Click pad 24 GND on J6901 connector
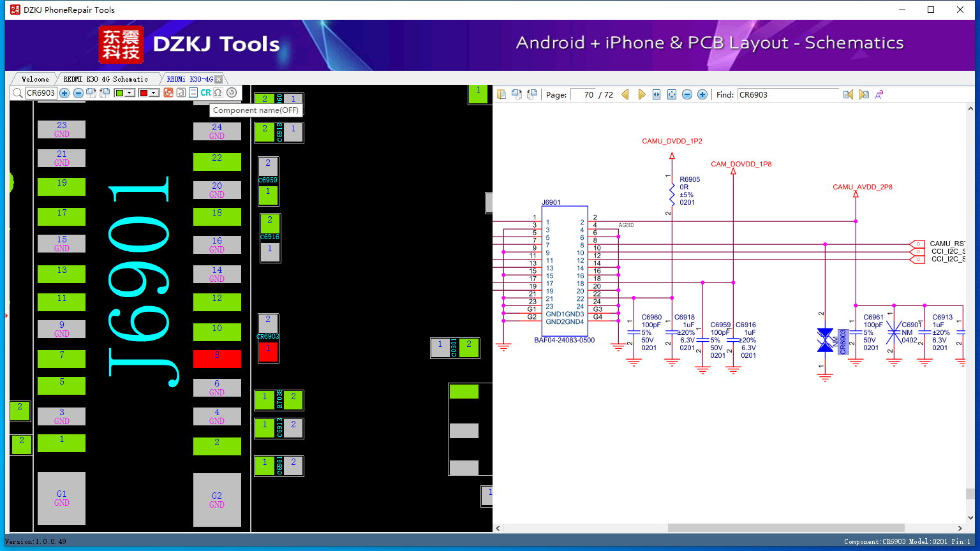This screenshot has width=980, height=551. [217, 131]
